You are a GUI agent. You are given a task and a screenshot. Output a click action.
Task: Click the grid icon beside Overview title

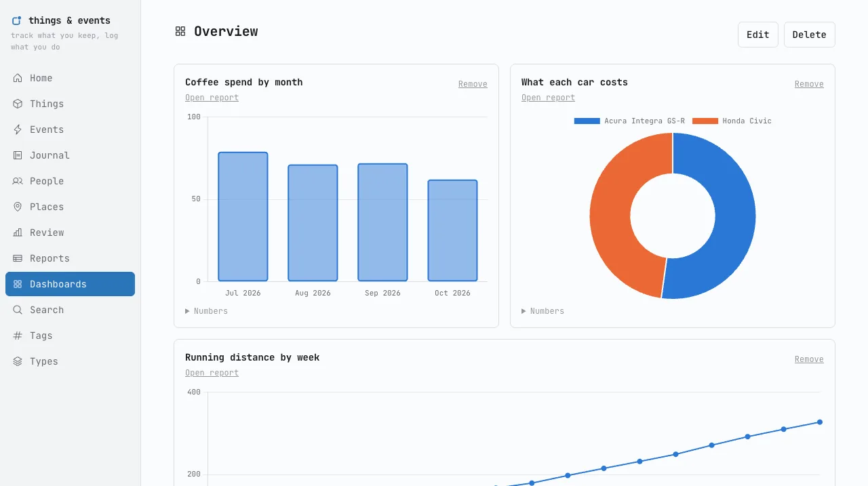tap(180, 31)
